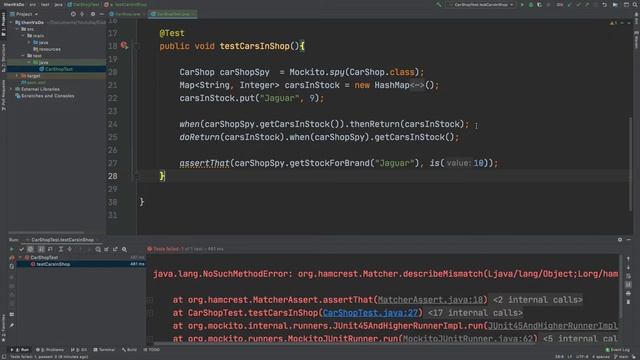The height and width of the screenshot is (360, 640).
Task: Pin the Run tab with pin icon
Action: 11,325
